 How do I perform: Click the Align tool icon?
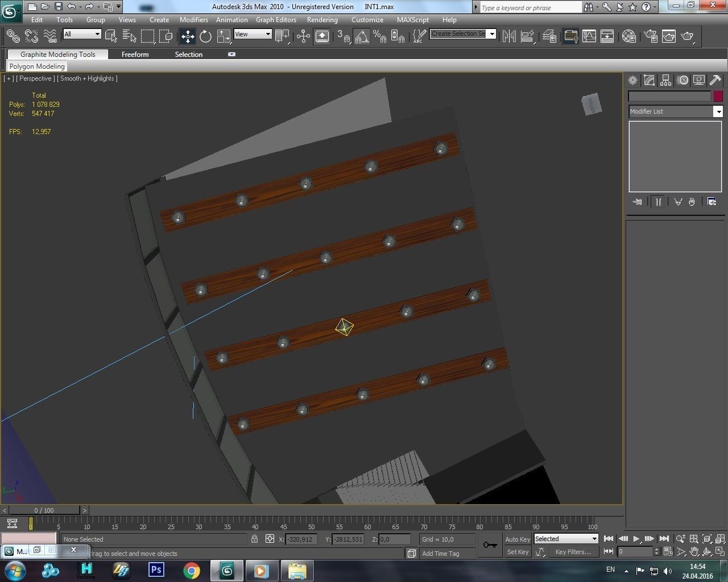coord(528,36)
